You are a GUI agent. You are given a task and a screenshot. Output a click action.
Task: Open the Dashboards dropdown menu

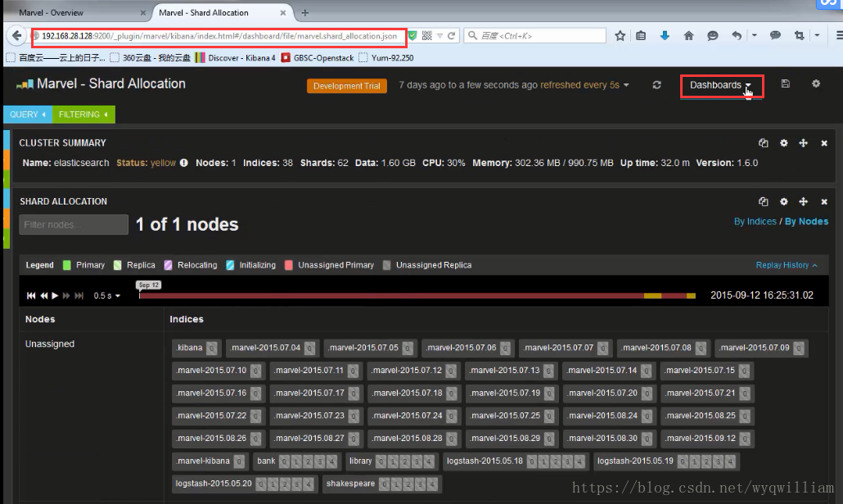720,85
